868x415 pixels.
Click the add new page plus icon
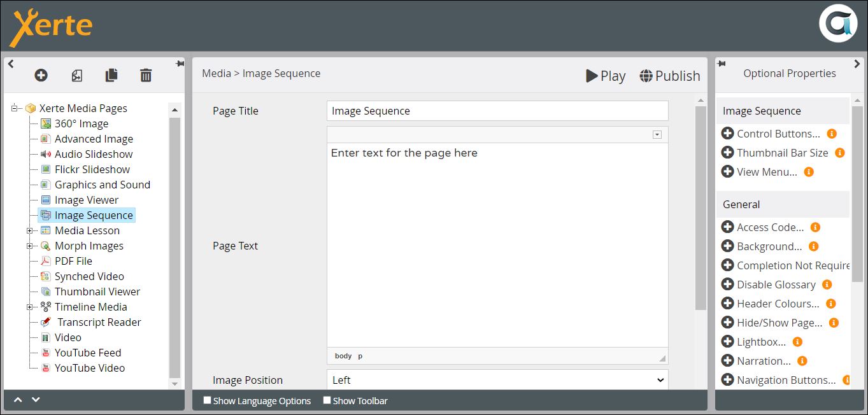(x=41, y=76)
